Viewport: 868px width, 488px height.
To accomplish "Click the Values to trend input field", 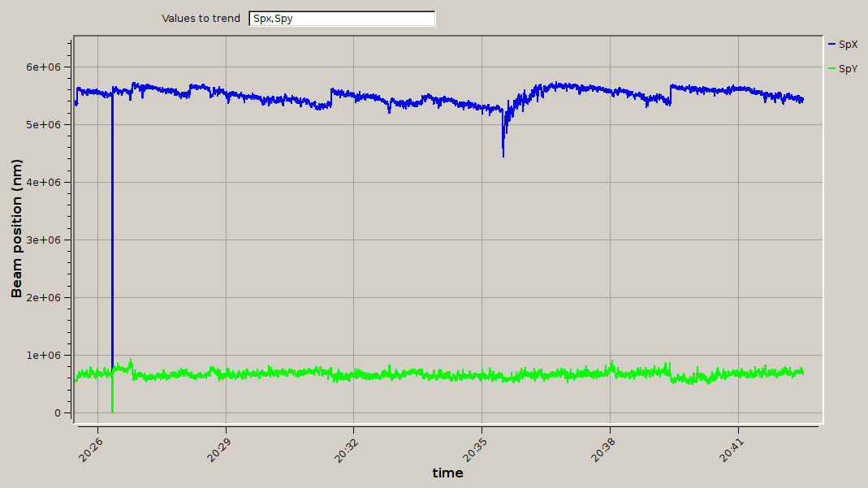I will (342, 19).
